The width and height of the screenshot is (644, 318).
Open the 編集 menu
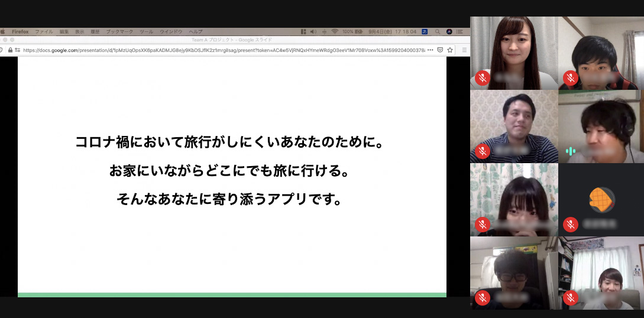[x=64, y=31]
